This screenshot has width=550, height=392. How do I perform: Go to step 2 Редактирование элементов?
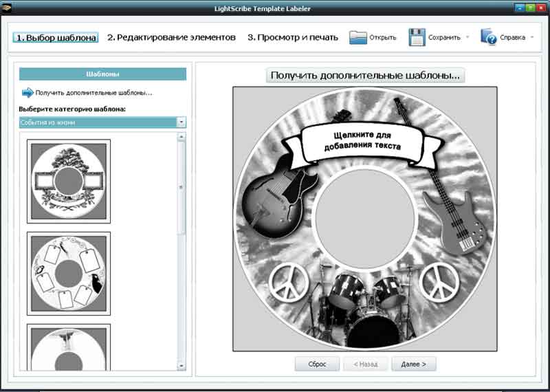(171, 37)
